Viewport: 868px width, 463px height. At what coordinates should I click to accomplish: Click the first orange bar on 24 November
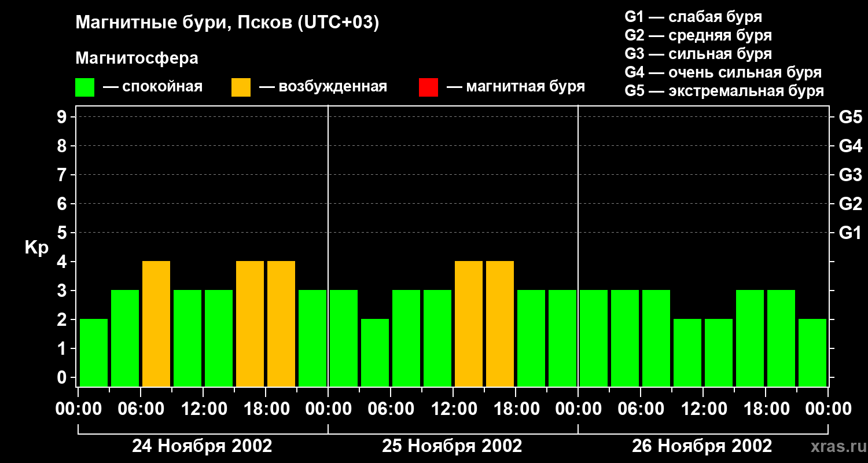pos(156,324)
